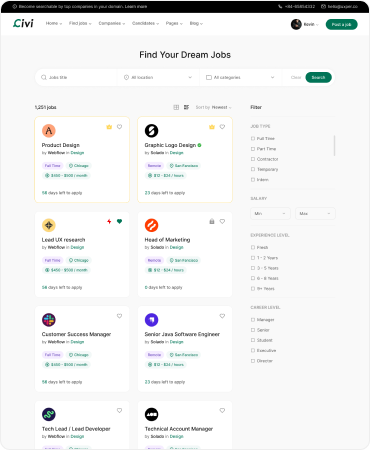The image size is (370, 450).
Task: Open the Companies nav menu
Action: 112,23
